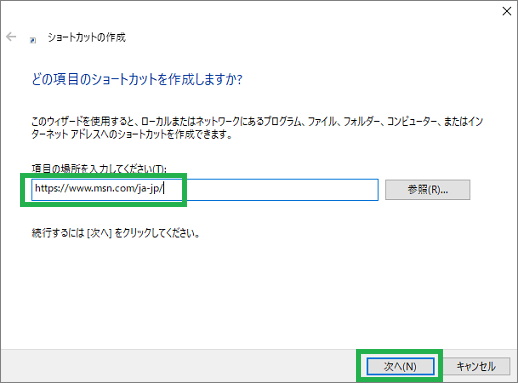Click the shortcut icon beside ショートカットの作成 title
The image size is (518, 383).
33,40
